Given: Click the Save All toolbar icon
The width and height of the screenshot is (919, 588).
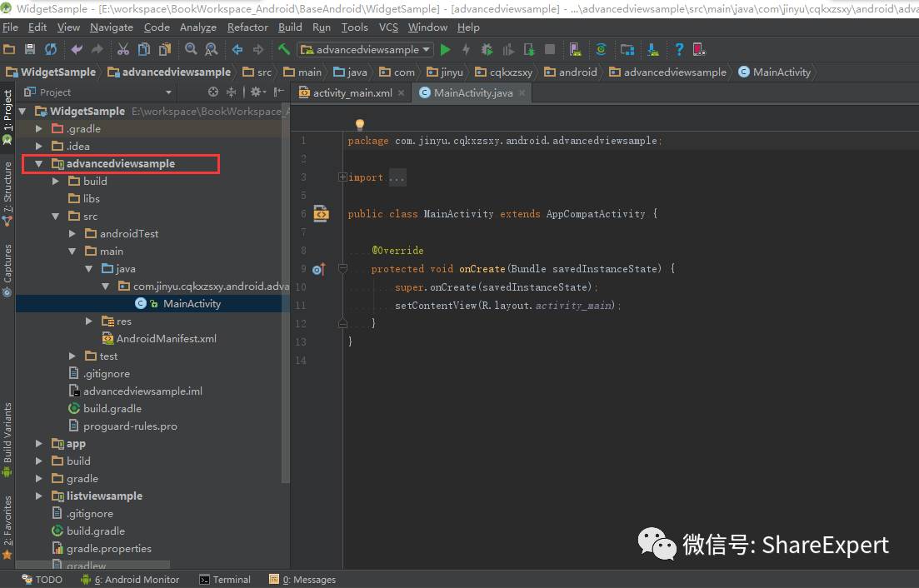Looking at the screenshot, I should tap(30, 50).
